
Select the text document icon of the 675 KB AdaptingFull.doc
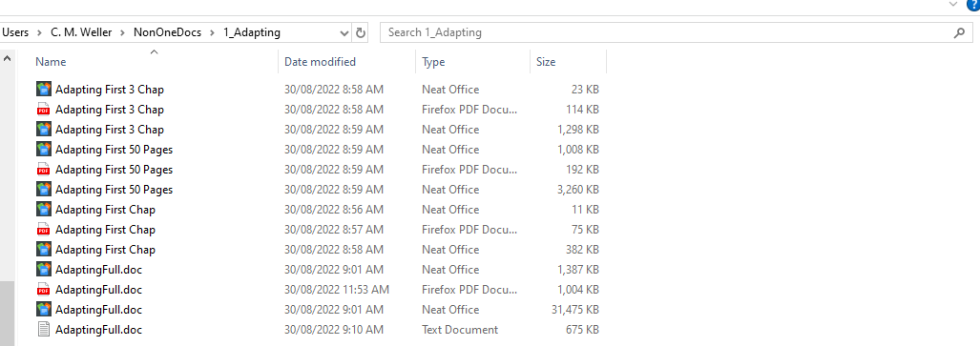pos(44,329)
